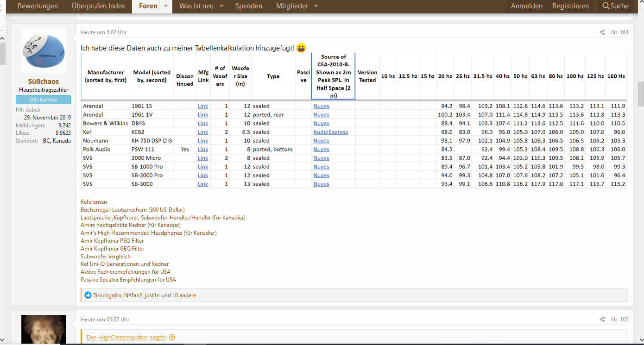Click the timestamp Heute um 06:32 Uhr

(x=105, y=320)
